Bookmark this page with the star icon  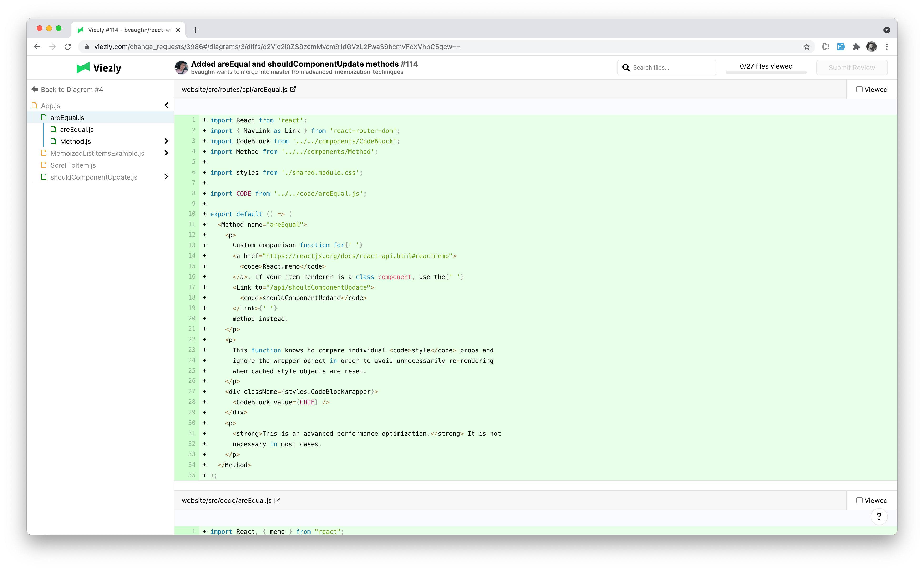pos(807,47)
